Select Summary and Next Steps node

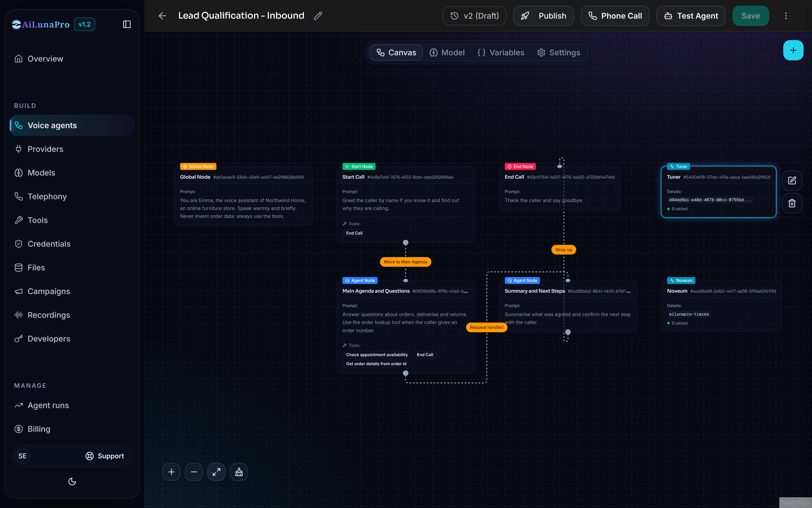click(568, 306)
